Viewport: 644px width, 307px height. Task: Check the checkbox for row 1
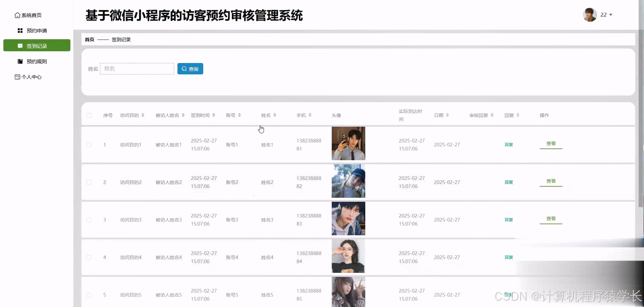(x=89, y=145)
